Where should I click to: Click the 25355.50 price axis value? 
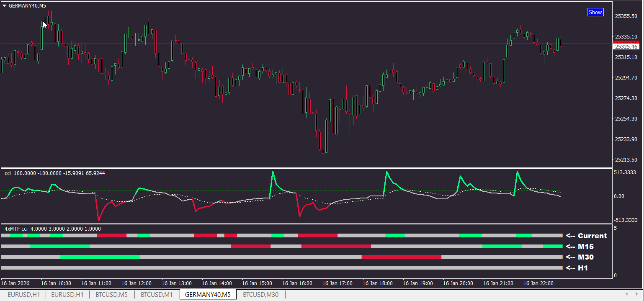(626, 16)
